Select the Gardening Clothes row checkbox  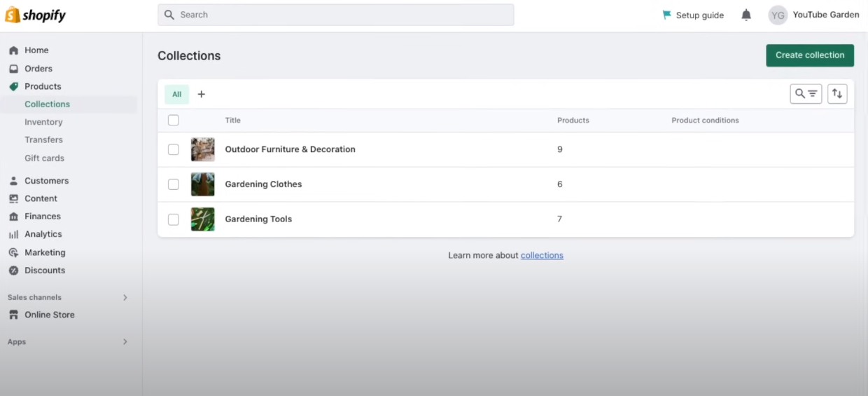pos(174,184)
